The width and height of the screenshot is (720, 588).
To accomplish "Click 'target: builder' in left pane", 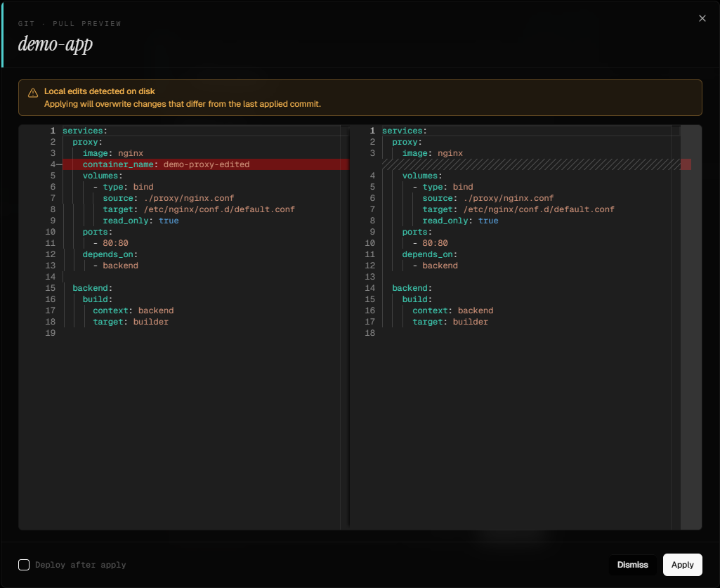I will pyautogui.click(x=131, y=322).
